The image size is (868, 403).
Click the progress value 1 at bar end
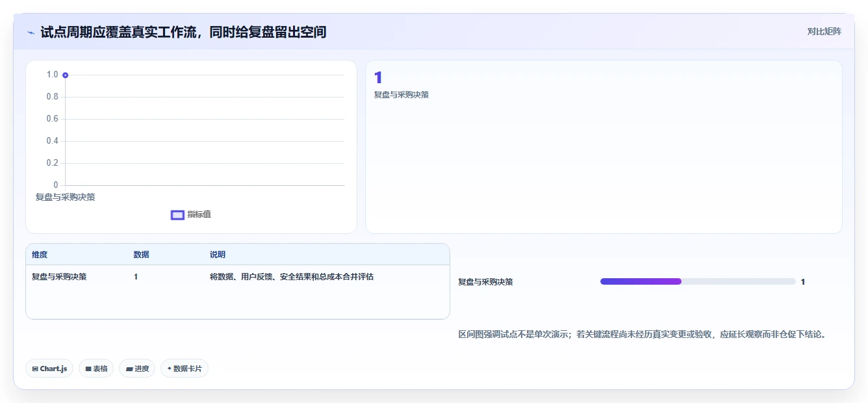(803, 282)
